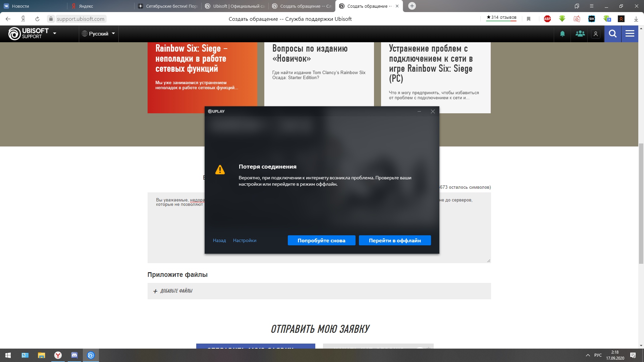Click the Назад link in Uplay
The image size is (644, 362).
(219, 240)
